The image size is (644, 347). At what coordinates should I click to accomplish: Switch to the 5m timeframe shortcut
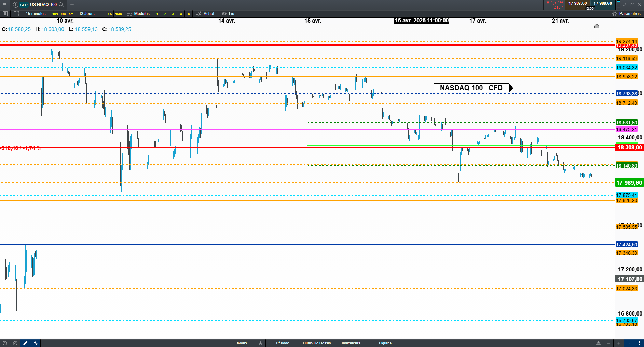(71, 14)
